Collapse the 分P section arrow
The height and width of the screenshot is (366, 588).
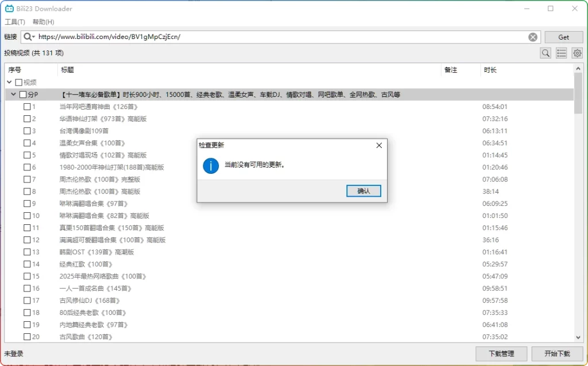coord(14,95)
